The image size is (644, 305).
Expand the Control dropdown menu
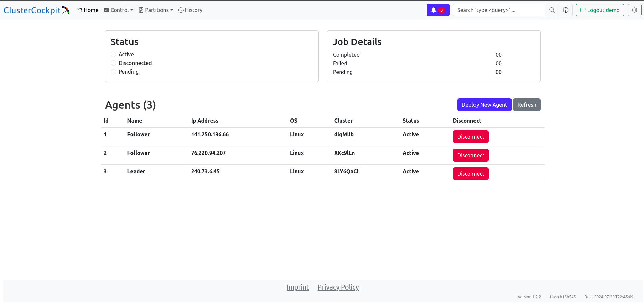[119, 10]
